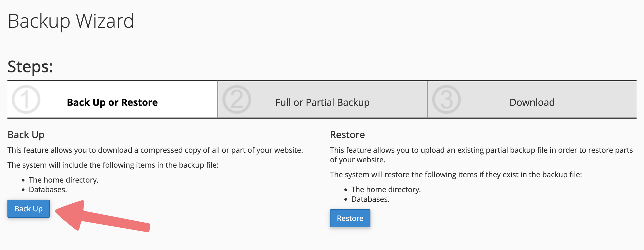Click the 'system will restore the following items' text
The image size is (644, 250).
pos(456,175)
